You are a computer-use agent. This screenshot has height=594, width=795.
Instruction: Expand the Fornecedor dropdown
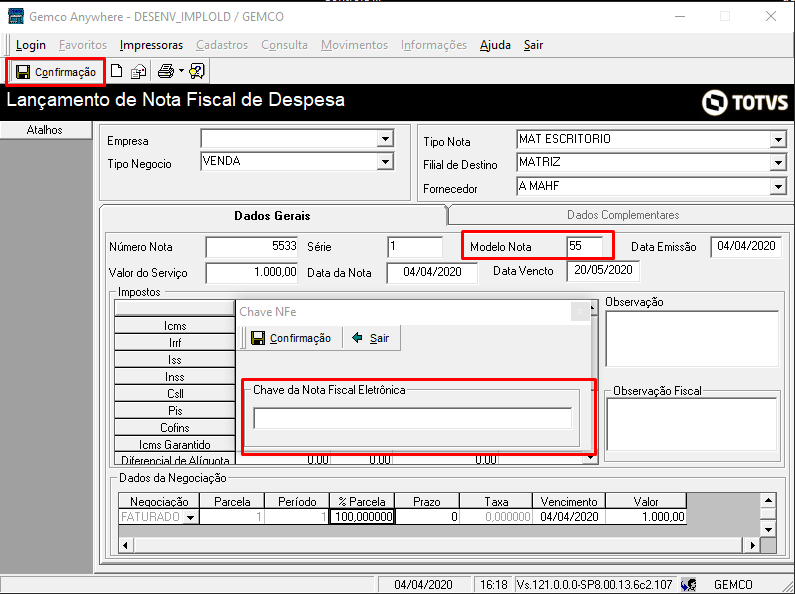point(778,187)
